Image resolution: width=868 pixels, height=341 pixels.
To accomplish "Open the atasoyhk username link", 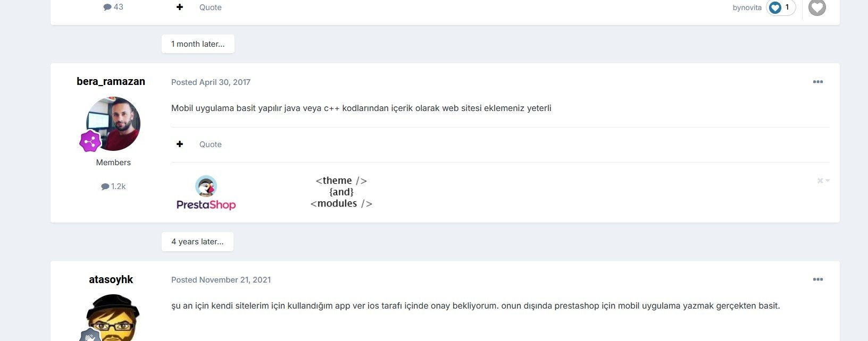I will [x=111, y=279].
